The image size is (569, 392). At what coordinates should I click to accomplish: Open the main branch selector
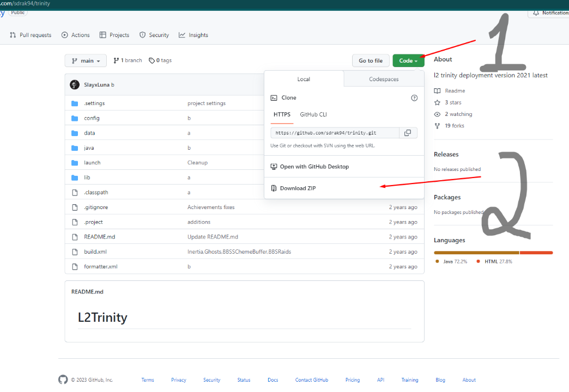click(x=85, y=60)
